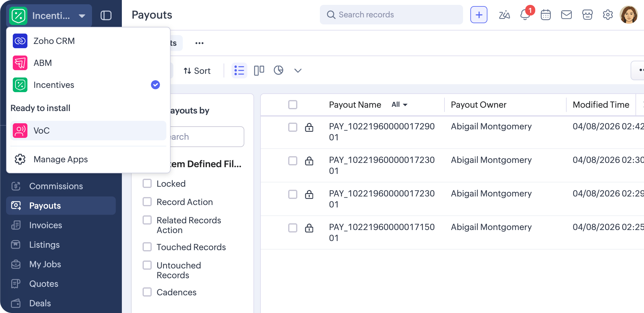Click the filter search input field
The image size is (644, 313).
(207, 137)
